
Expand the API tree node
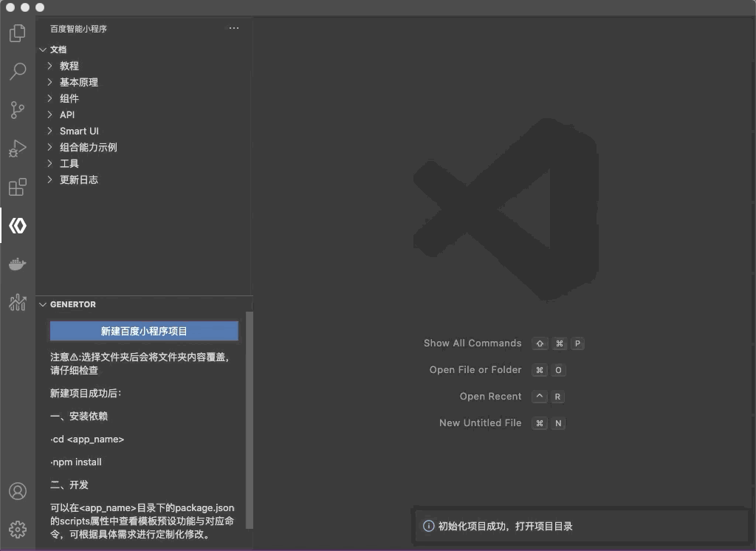[49, 114]
